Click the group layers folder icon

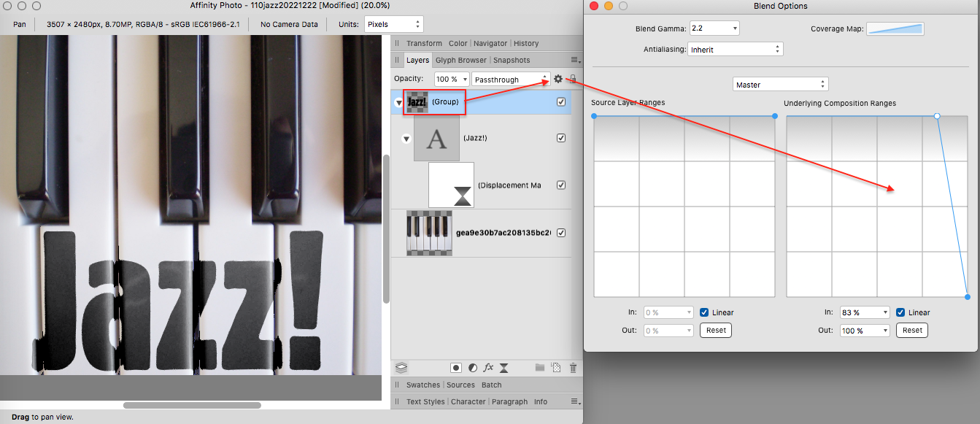pyautogui.click(x=540, y=368)
